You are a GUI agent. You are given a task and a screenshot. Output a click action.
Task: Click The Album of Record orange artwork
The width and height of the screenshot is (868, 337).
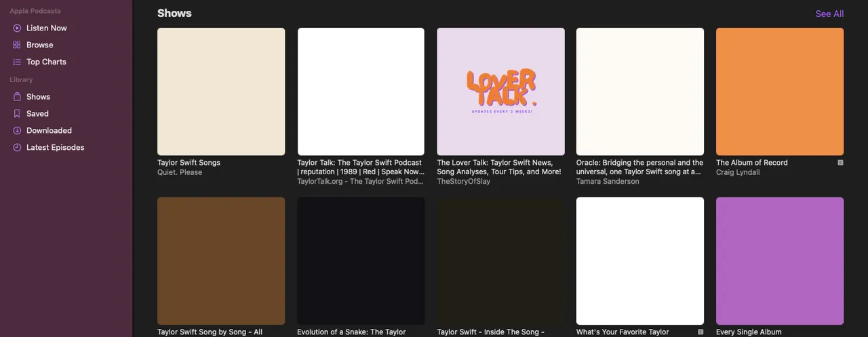click(x=780, y=92)
